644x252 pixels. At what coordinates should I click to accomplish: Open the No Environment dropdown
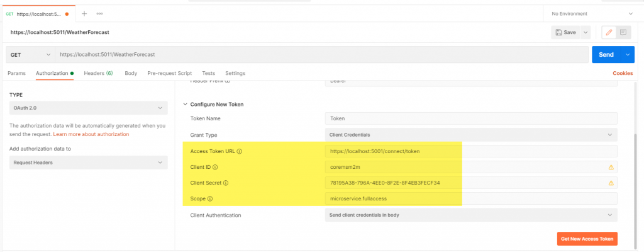592,14
